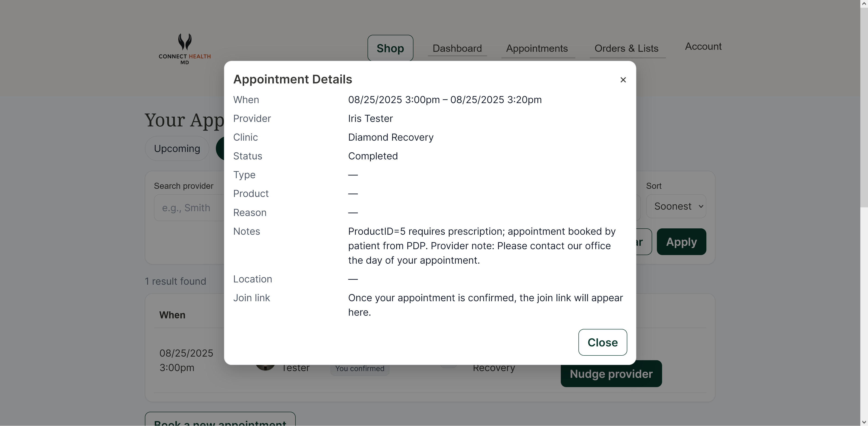Viewport: 868px width, 426px height.
Task: Dismiss Appointment Details with the X icon
Action: (x=623, y=80)
